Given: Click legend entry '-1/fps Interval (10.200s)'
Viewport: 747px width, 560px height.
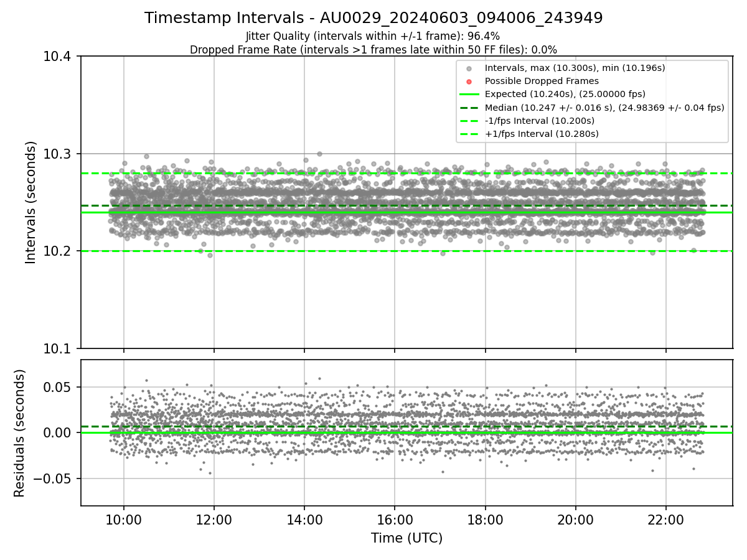Looking at the screenshot, I should pyautogui.click(x=540, y=121).
